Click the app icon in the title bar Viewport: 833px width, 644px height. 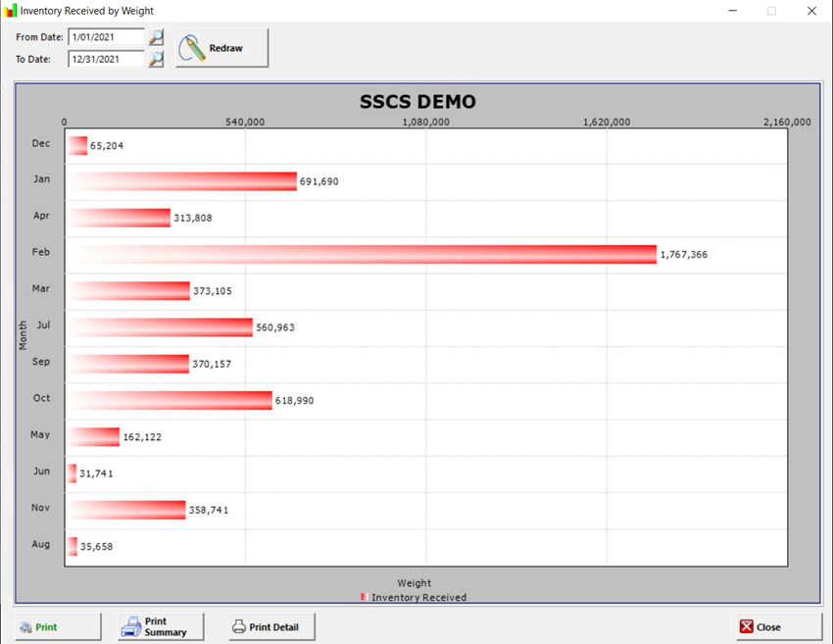pyautogui.click(x=10, y=11)
